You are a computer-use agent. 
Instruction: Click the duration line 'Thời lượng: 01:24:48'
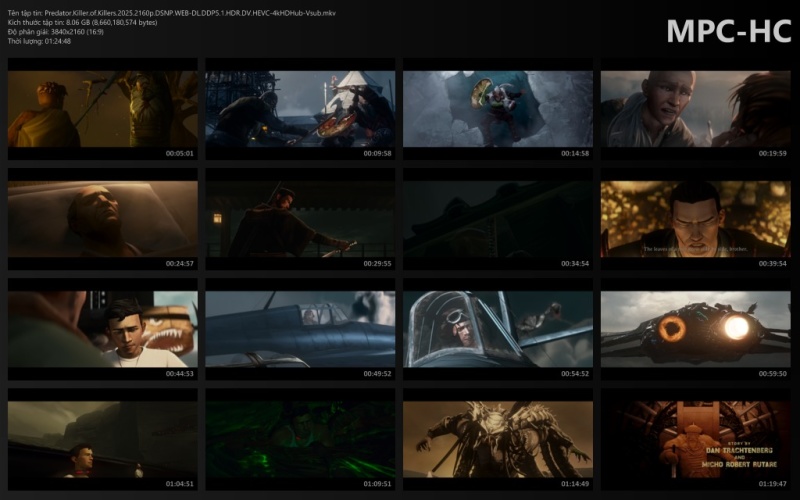point(39,41)
